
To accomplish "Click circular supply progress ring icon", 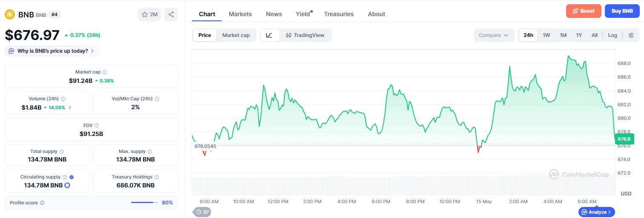I will 67,185.
